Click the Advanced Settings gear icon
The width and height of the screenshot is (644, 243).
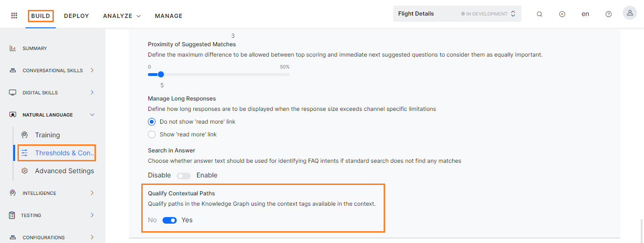(25, 171)
